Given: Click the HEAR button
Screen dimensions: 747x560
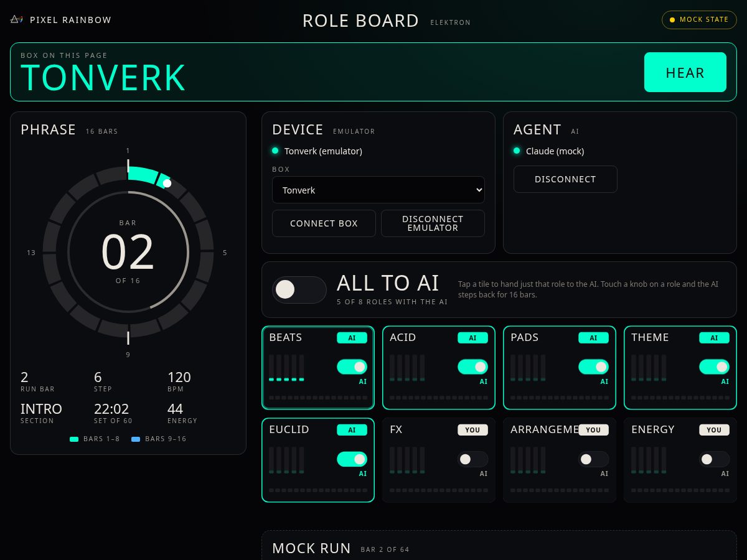Looking at the screenshot, I should click(x=685, y=72).
